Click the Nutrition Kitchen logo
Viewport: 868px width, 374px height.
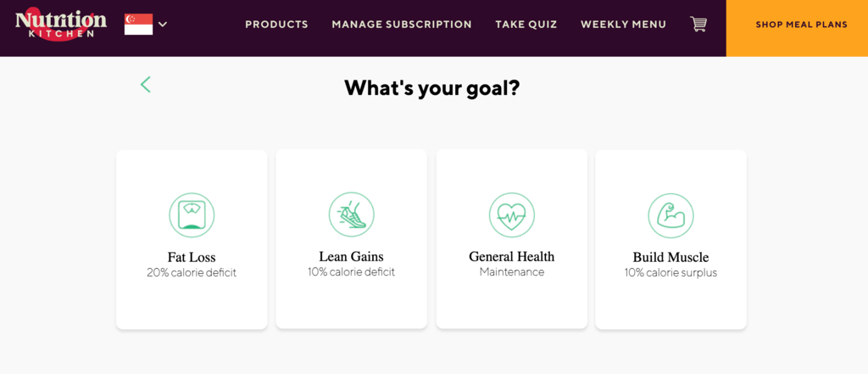pos(60,24)
